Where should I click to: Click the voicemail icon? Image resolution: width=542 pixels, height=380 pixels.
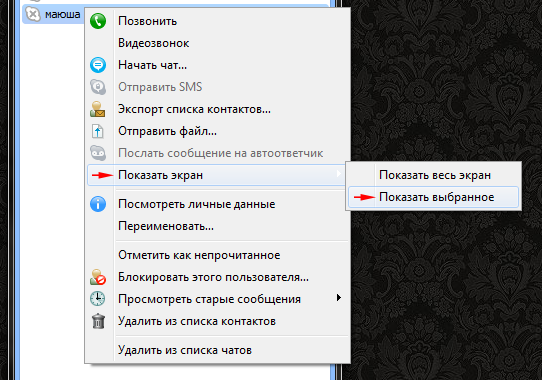98,153
